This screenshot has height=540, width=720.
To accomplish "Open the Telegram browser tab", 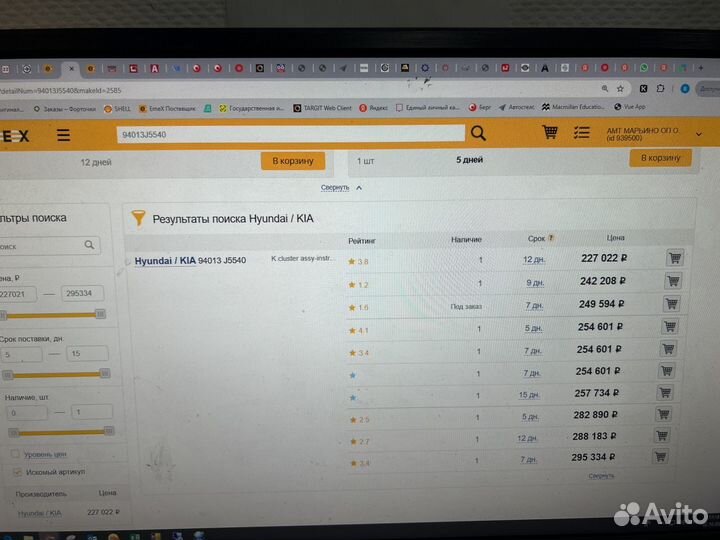I will 343,68.
